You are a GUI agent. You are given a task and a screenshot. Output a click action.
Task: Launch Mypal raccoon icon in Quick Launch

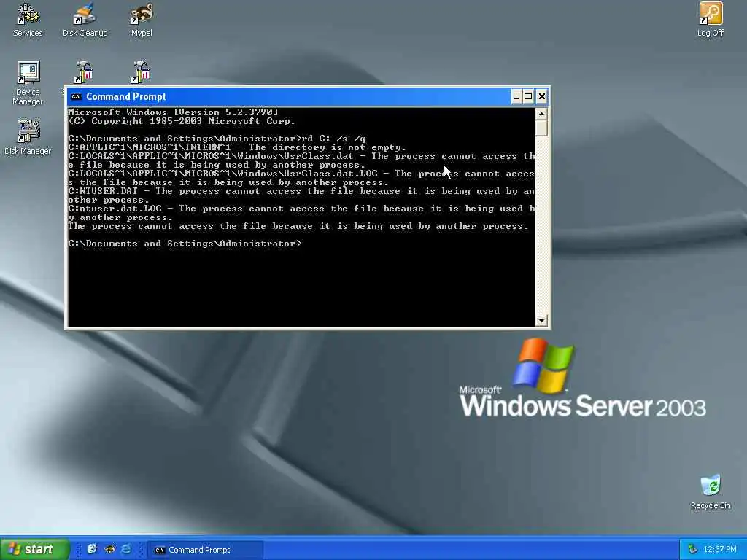109,549
